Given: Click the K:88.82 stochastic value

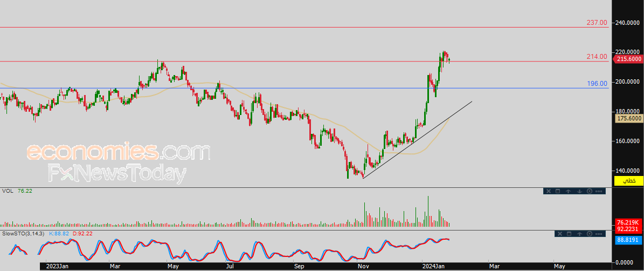Looking at the screenshot, I should pos(59,234).
